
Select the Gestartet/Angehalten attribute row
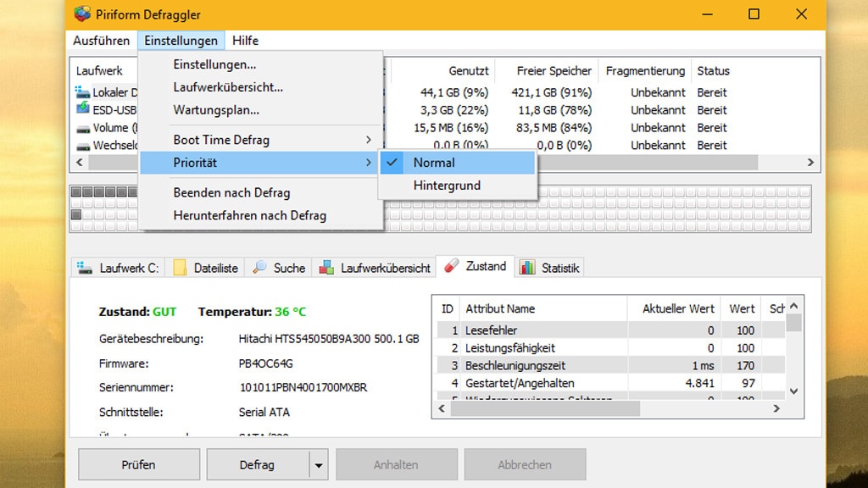(x=611, y=384)
